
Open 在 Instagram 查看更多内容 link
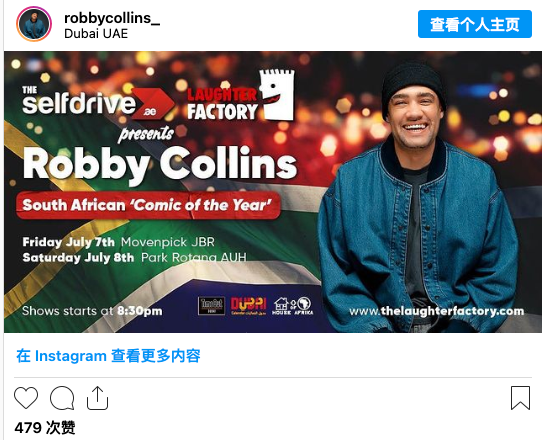(108, 356)
